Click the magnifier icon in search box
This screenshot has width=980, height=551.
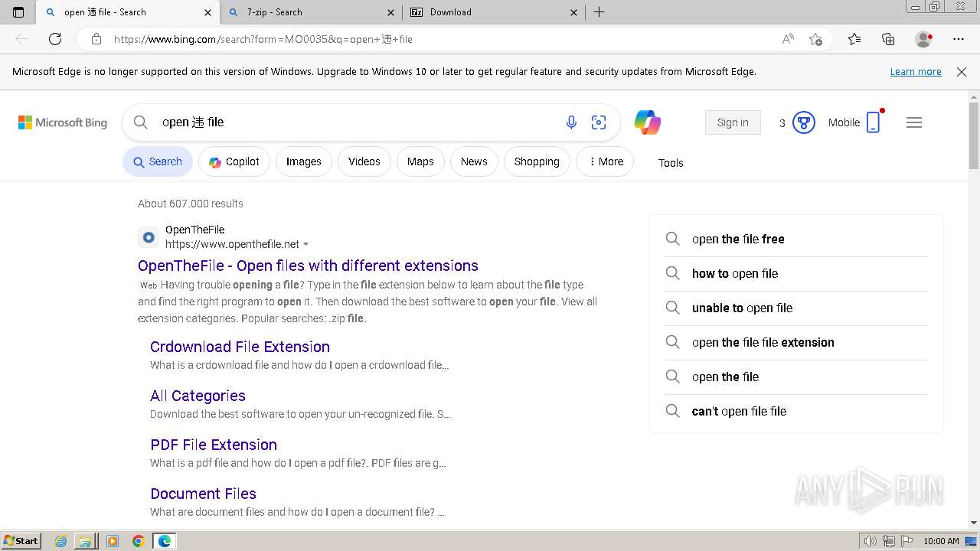coord(140,122)
